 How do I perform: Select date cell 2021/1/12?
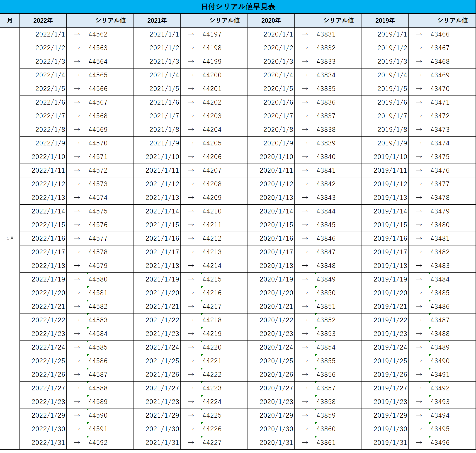[x=157, y=184]
